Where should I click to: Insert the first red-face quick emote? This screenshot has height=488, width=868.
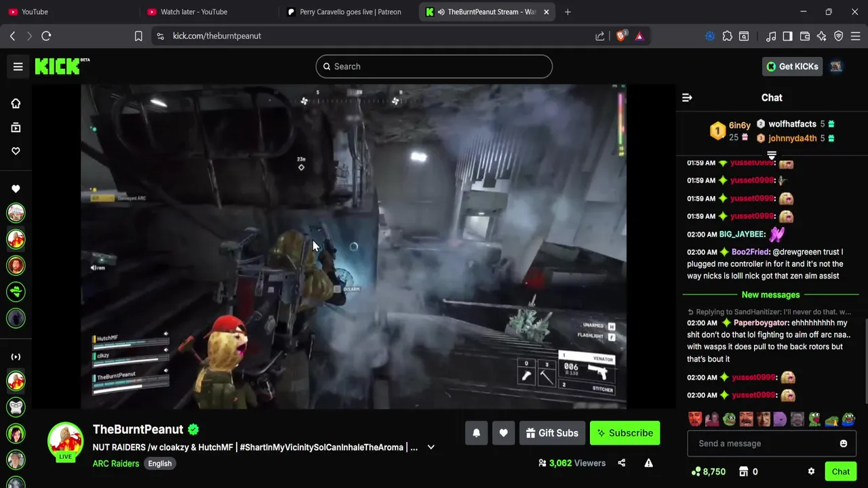(x=695, y=420)
